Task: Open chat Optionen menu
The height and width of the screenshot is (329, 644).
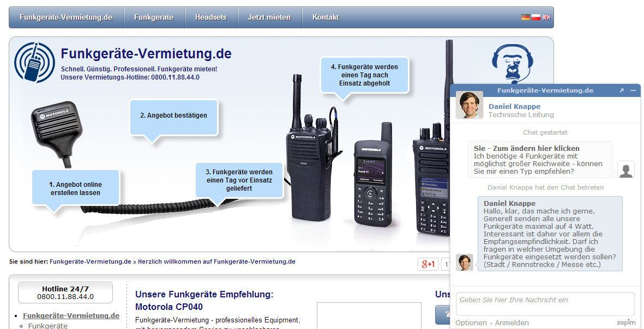Action: (471, 323)
